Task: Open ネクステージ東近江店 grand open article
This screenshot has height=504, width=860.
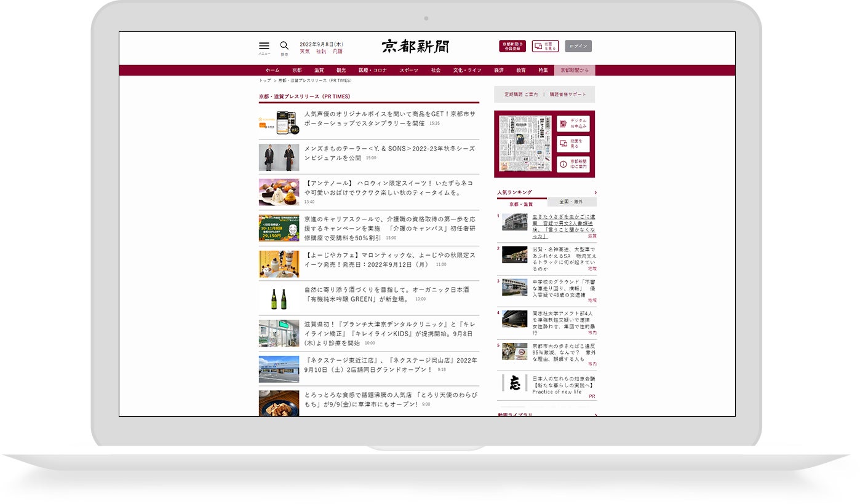Action: coord(390,365)
